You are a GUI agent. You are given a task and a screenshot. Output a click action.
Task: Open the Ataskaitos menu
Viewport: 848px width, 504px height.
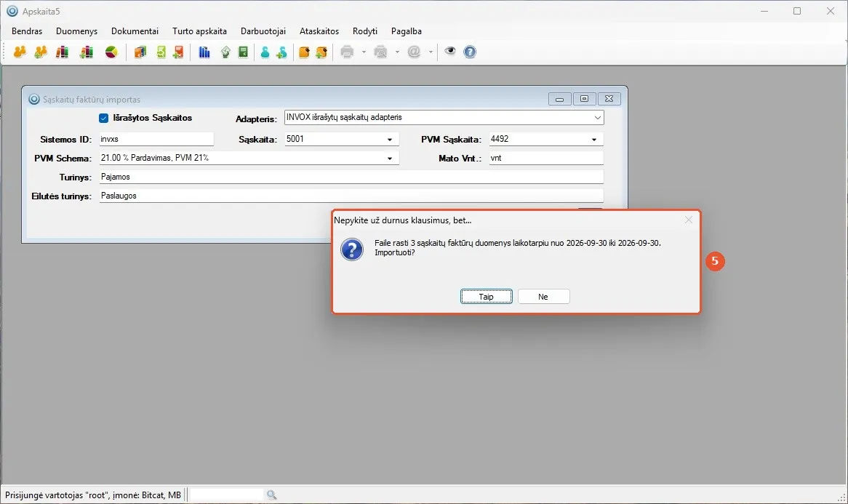tap(319, 31)
